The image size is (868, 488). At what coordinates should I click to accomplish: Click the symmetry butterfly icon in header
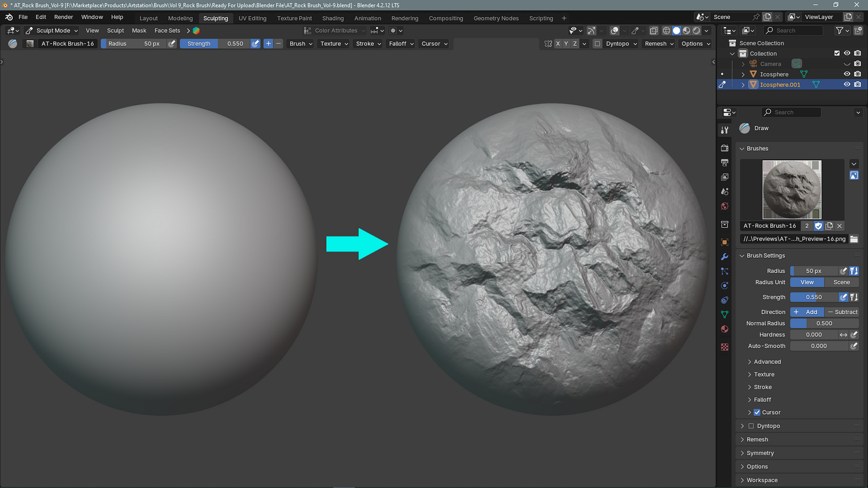tap(548, 44)
